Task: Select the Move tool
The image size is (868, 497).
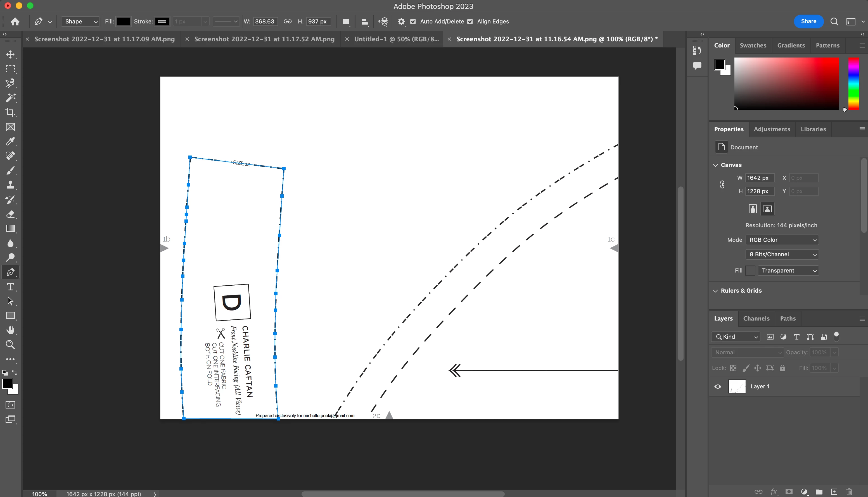Action: (10, 55)
